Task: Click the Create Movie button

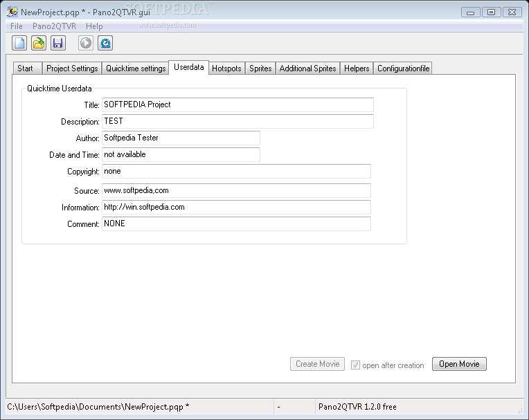Action: click(x=317, y=364)
